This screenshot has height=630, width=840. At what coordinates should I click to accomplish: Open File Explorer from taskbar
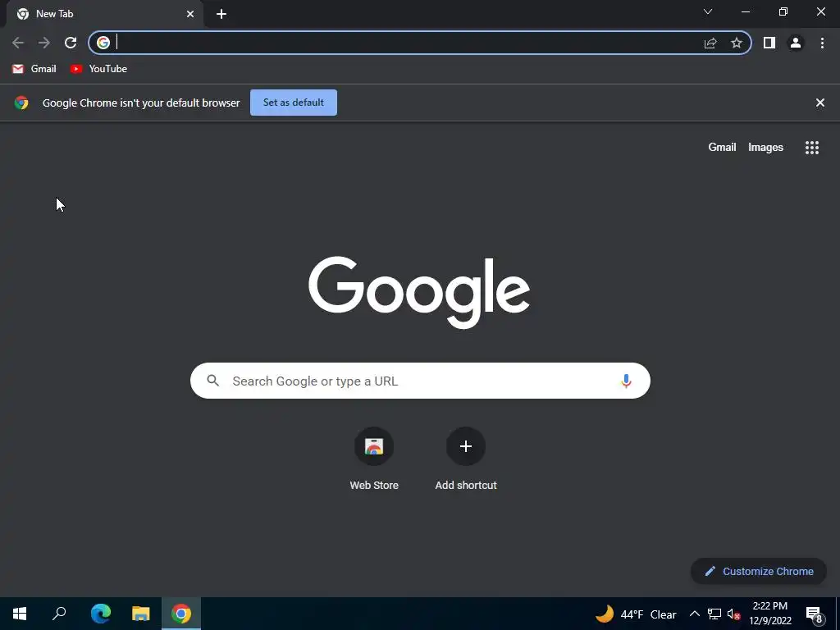tap(141, 614)
